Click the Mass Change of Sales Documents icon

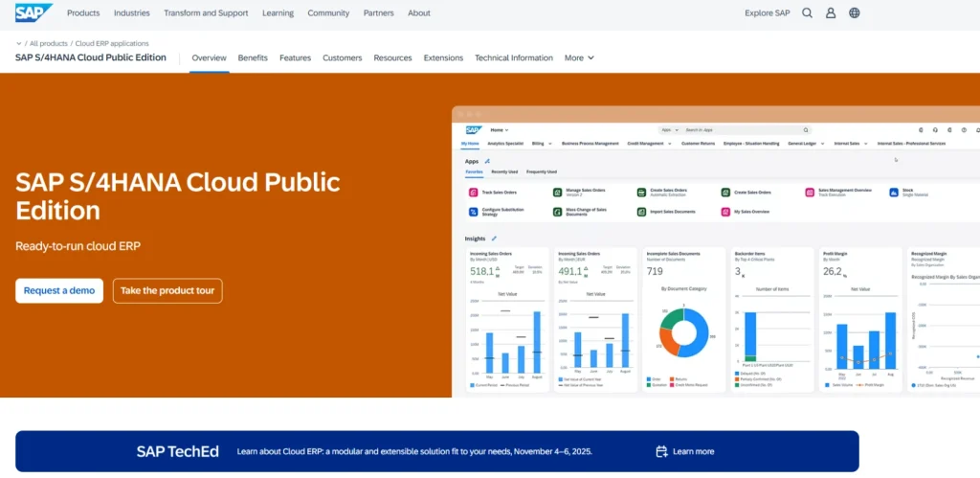(558, 212)
